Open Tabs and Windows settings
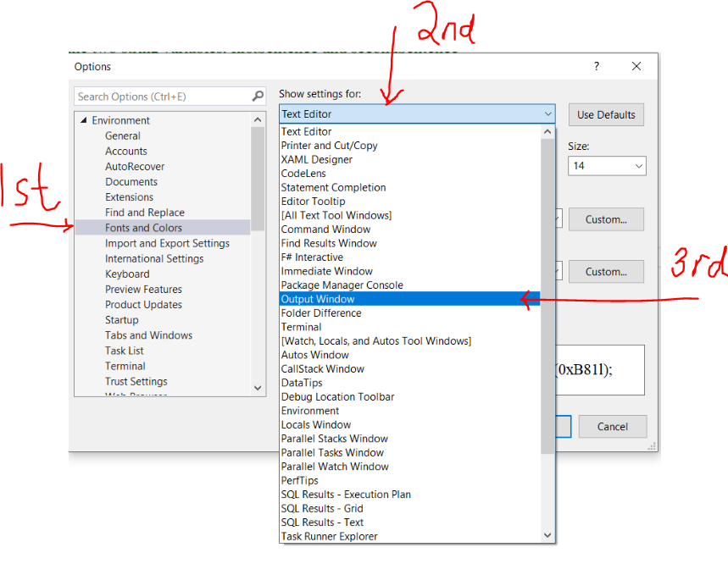This screenshot has width=728, height=564. point(148,335)
